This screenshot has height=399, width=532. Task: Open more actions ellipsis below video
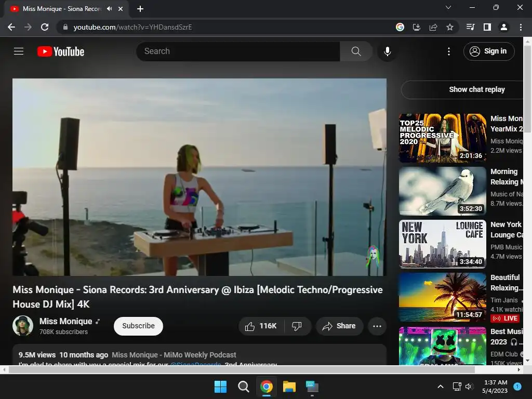point(377,326)
